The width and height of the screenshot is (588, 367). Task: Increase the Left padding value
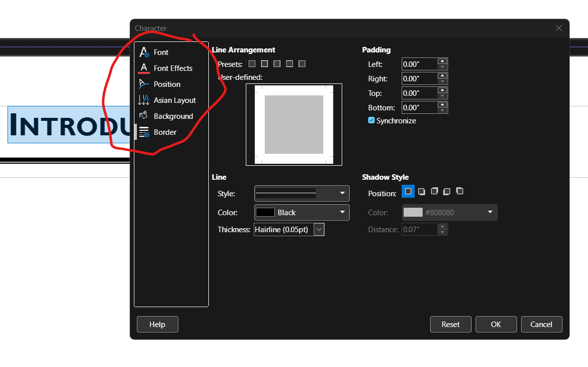pyautogui.click(x=442, y=61)
